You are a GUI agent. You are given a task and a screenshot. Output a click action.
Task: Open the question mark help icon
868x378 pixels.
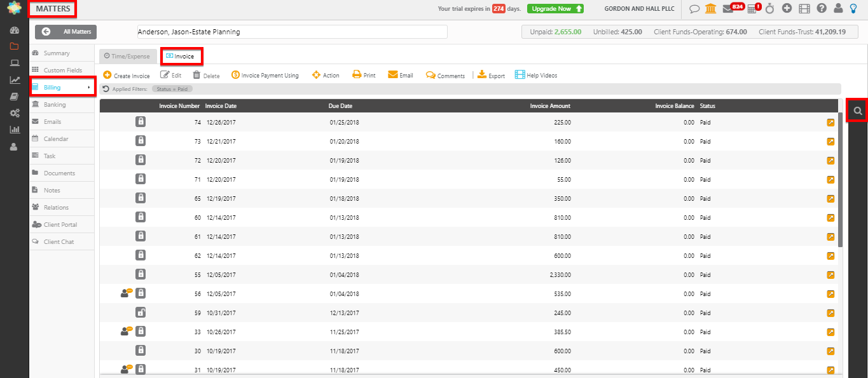tap(822, 9)
